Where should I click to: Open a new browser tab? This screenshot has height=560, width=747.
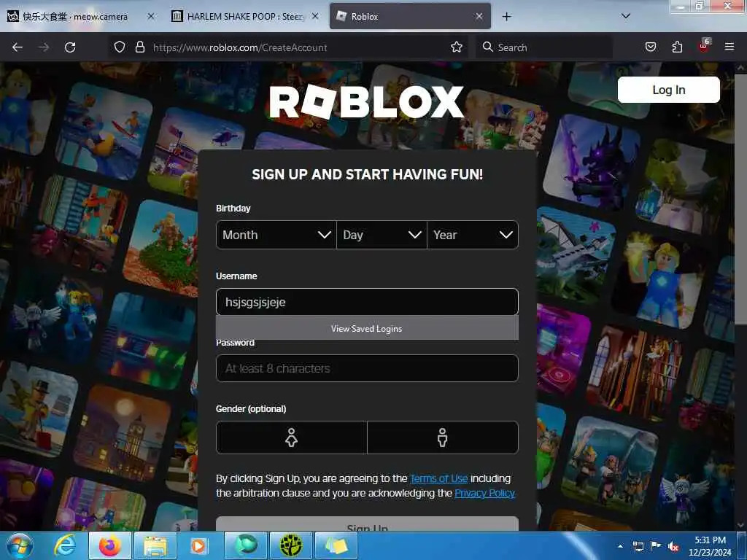click(506, 17)
